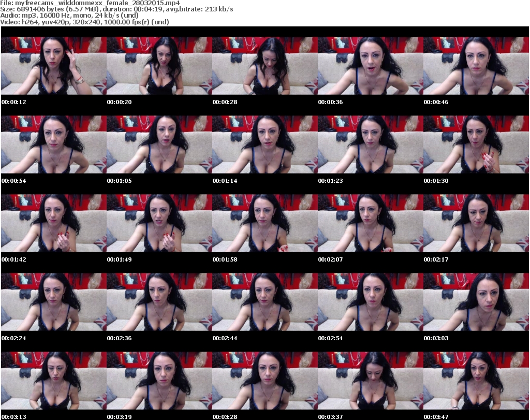Click the file name line ending in .mp4
530x420 pixels.
[90, 3]
